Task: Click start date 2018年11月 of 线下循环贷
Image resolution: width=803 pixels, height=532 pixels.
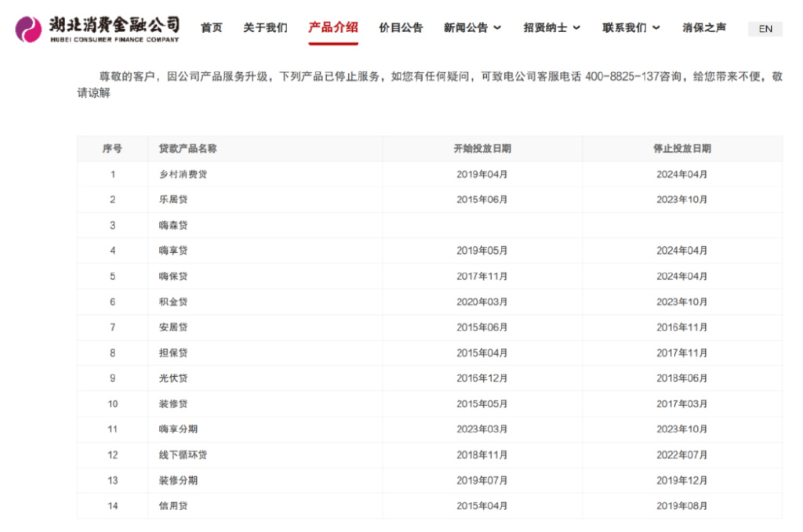Action: pyautogui.click(x=482, y=454)
